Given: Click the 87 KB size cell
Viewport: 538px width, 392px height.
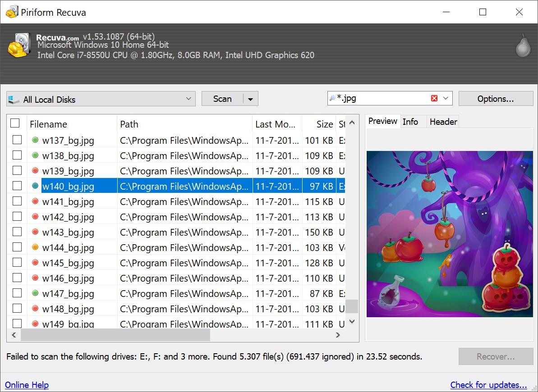Looking at the screenshot, I should pyautogui.click(x=321, y=294).
